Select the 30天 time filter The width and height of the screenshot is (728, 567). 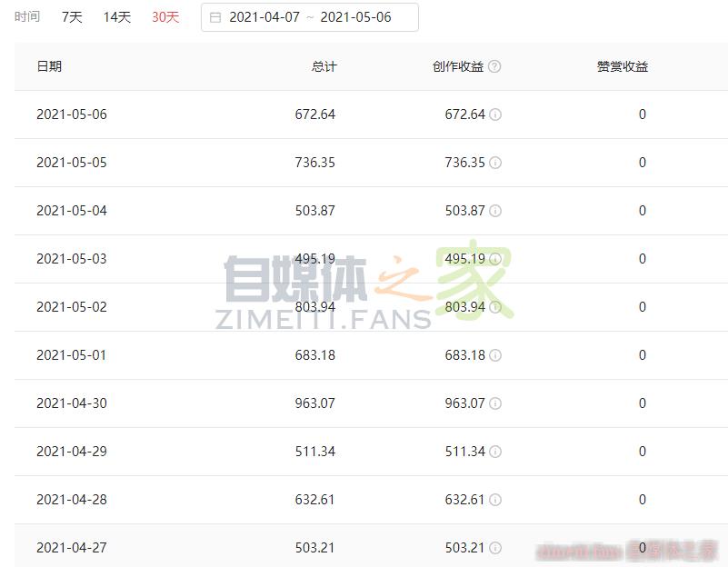[x=165, y=16]
